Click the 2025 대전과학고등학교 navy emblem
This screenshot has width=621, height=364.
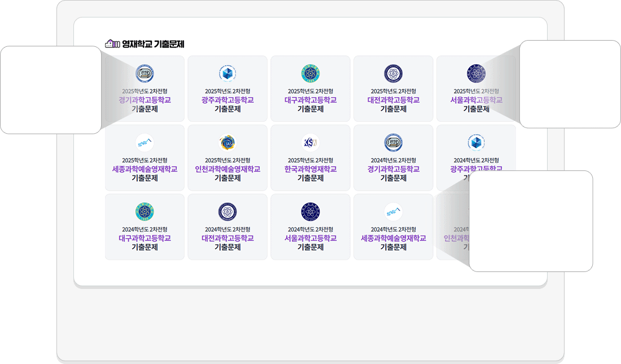tap(393, 74)
